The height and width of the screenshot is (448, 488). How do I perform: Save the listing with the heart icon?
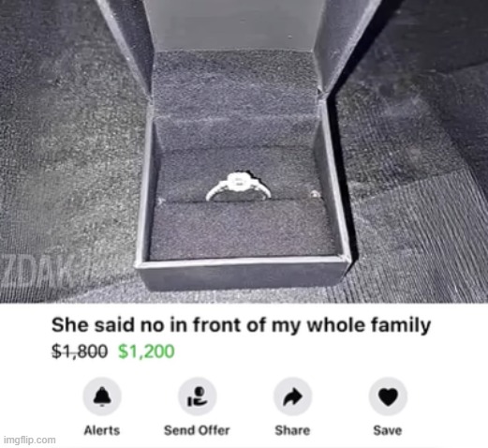coord(388,396)
